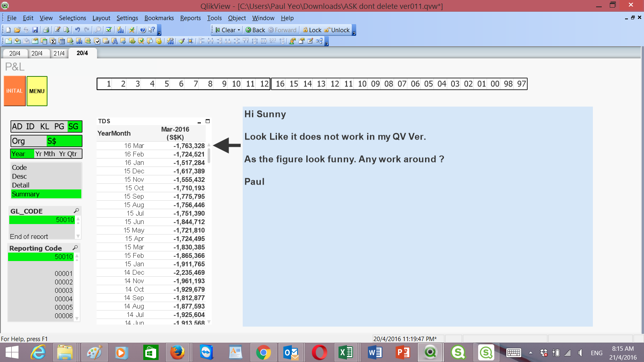Select SG in the country list box
Viewport: 644px width, 362px height.
point(74,127)
